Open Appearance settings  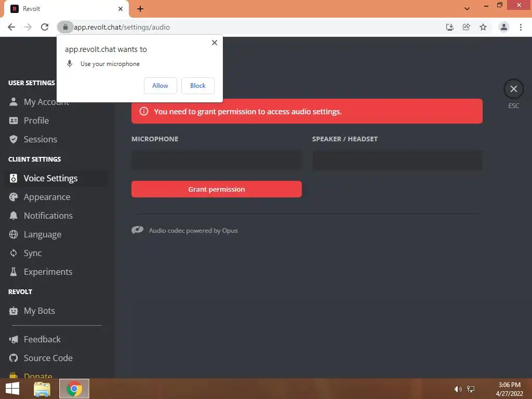click(56, 197)
